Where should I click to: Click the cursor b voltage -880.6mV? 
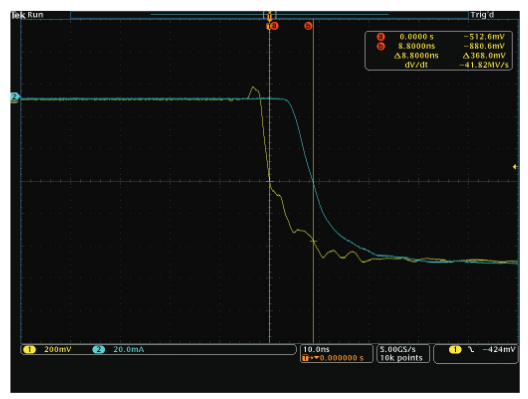point(484,46)
